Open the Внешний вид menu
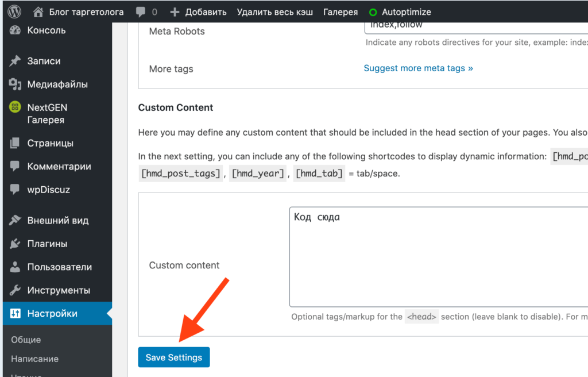Screen dimensions: 588x377 pos(57,220)
